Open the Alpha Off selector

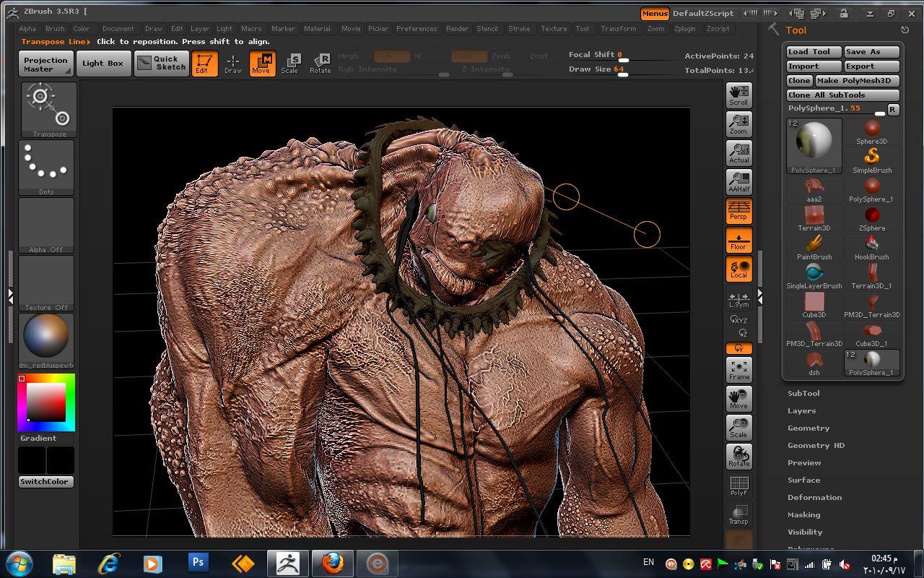(46, 225)
